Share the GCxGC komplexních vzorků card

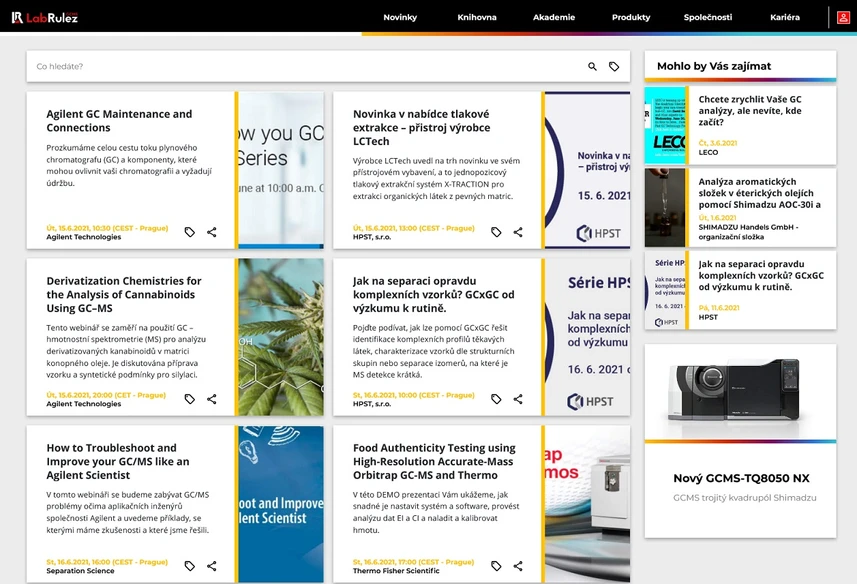coord(518,399)
